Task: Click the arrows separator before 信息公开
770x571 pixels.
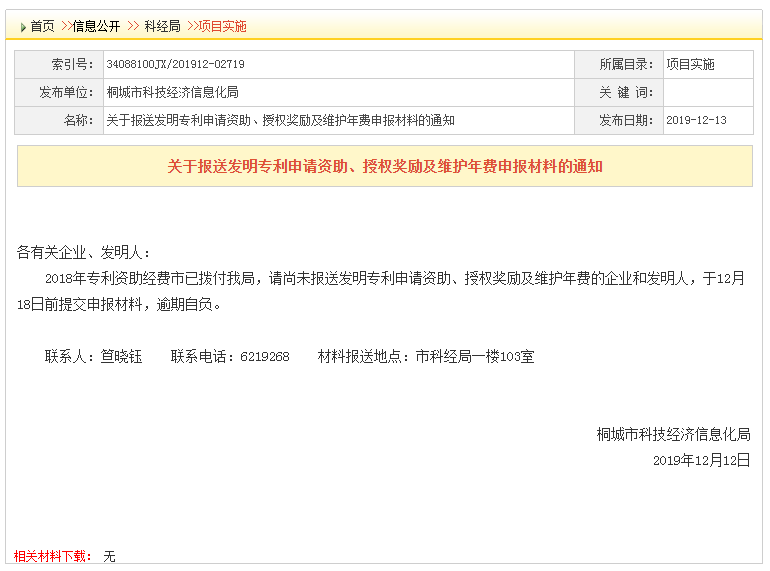Action: [66, 26]
